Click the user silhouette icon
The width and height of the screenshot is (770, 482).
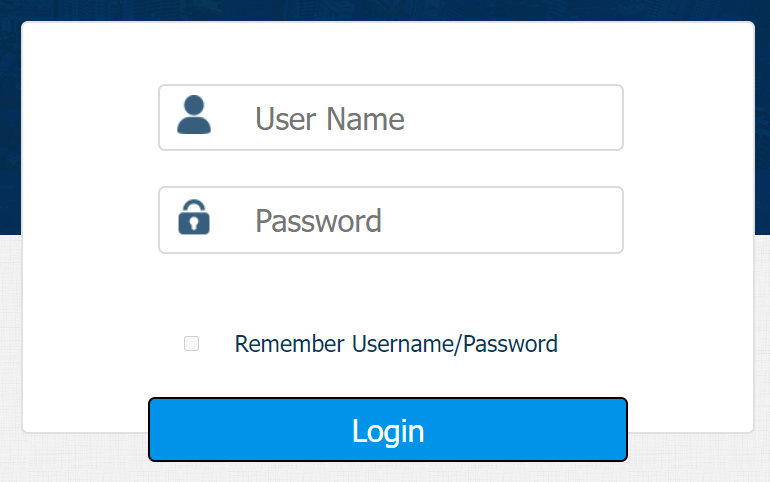tap(194, 114)
